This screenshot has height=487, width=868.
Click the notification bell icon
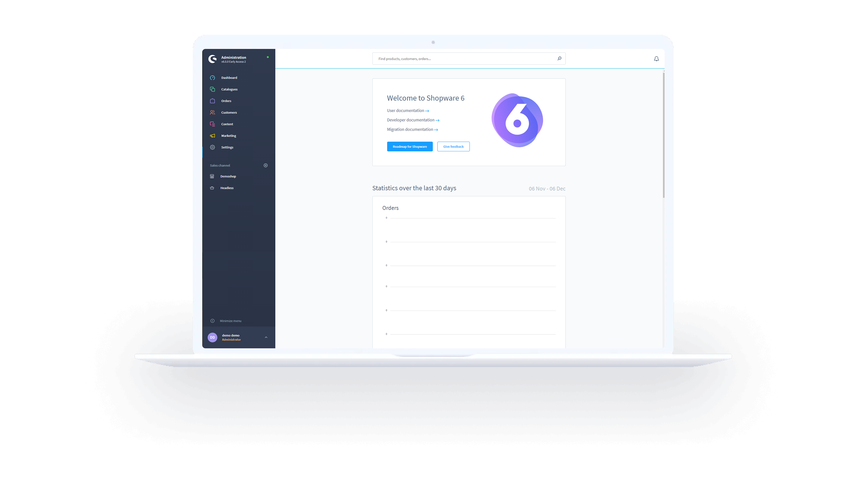tap(656, 58)
